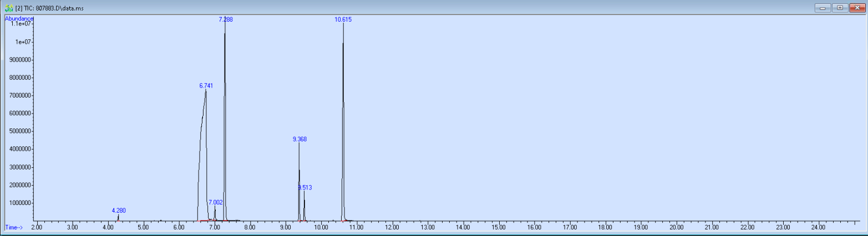Click the x-axis tick label 4.00
The width and height of the screenshot is (868, 236).
tap(108, 227)
